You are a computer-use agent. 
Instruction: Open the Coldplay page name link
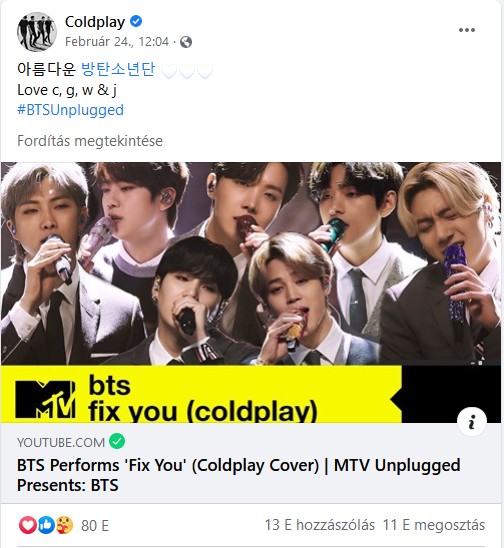click(95, 22)
